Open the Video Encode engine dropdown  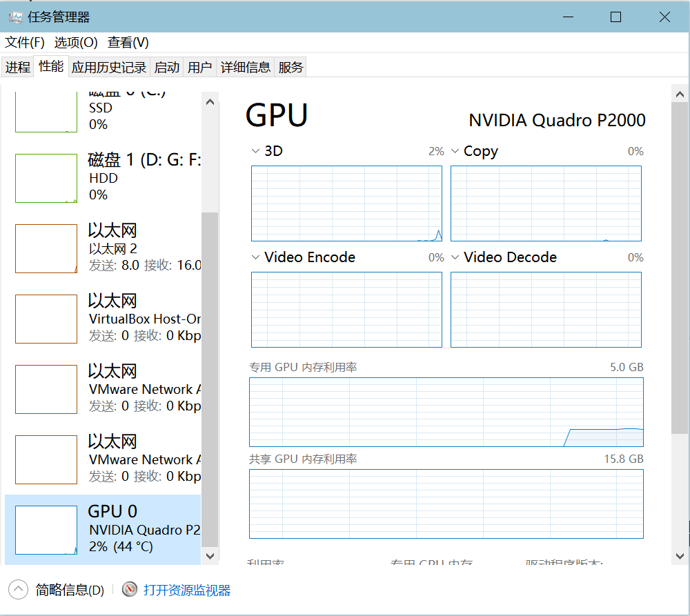pos(255,257)
